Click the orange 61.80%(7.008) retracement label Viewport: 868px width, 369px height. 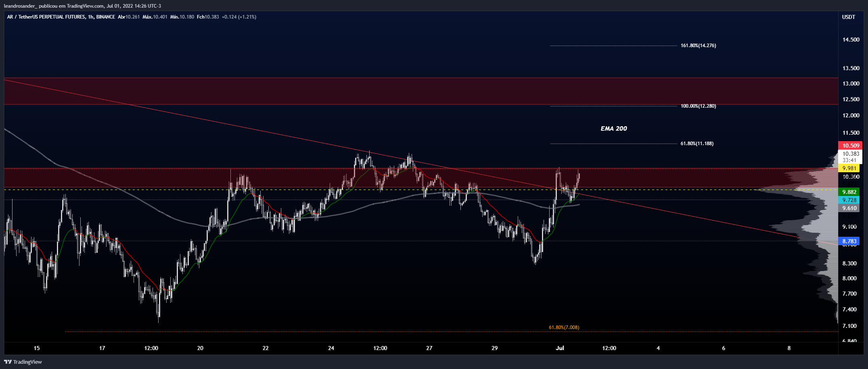564,327
